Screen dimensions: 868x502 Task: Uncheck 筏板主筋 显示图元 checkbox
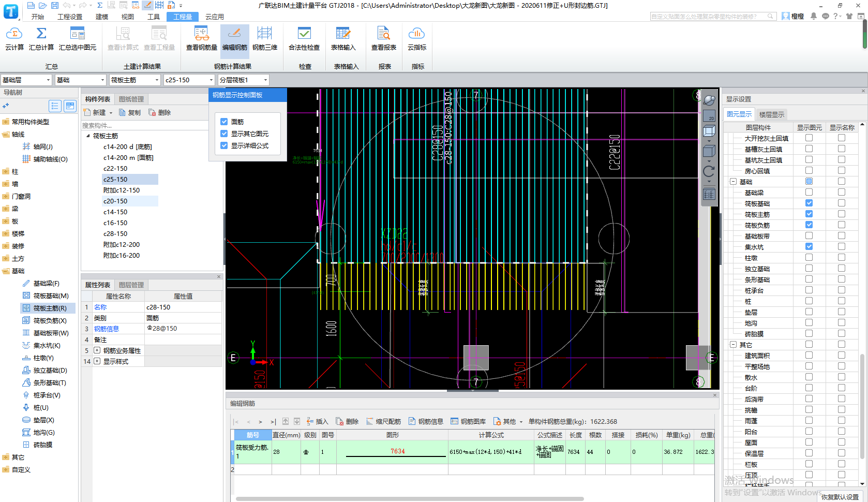[x=809, y=214]
